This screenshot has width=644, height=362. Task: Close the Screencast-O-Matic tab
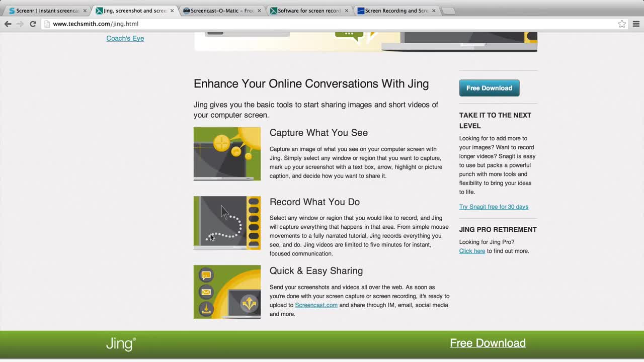259,11
